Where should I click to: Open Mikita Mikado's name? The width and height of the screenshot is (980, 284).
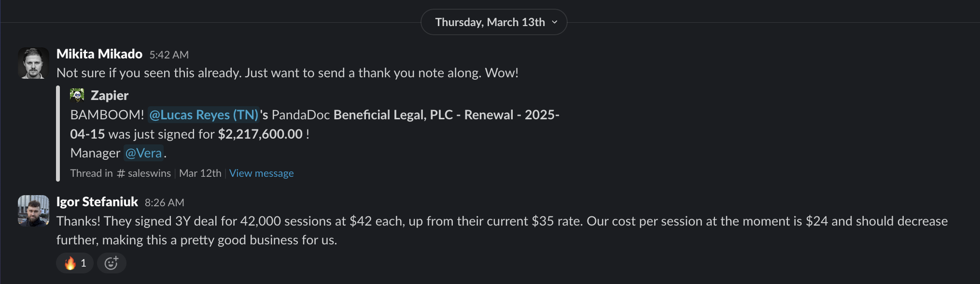99,54
